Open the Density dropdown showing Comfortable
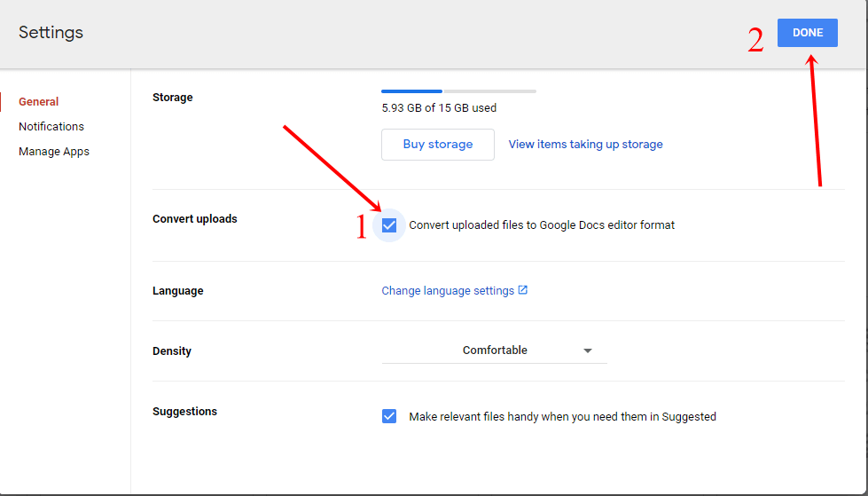Viewport: 868px width, 496px height. 495,350
